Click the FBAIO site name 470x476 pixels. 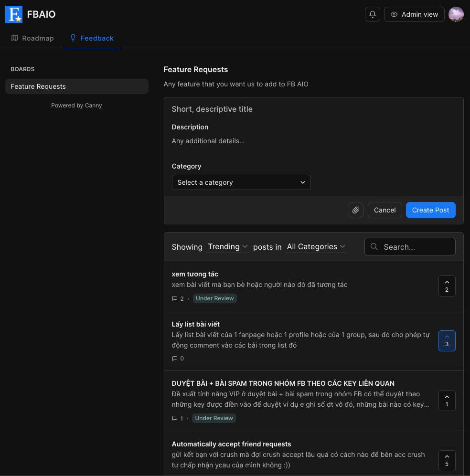pos(41,14)
